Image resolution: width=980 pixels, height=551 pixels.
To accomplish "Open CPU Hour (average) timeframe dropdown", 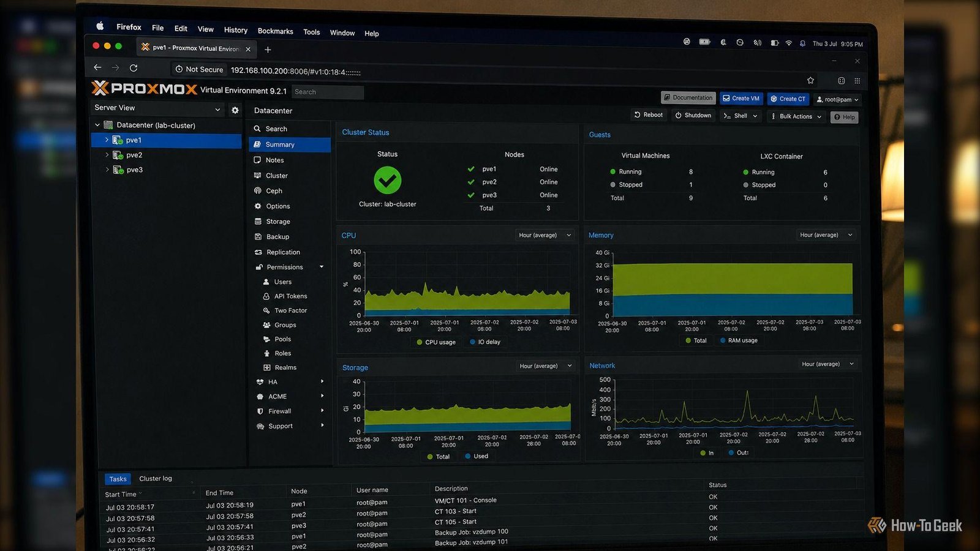I will click(545, 235).
